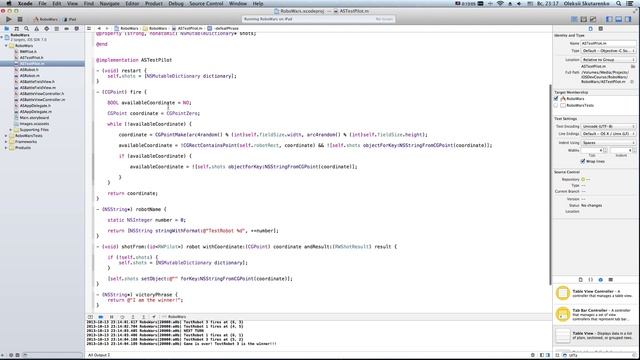Open the Issue navigator warning icon
Image resolution: width=640 pixels, height=360 pixels.
[37, 29]
